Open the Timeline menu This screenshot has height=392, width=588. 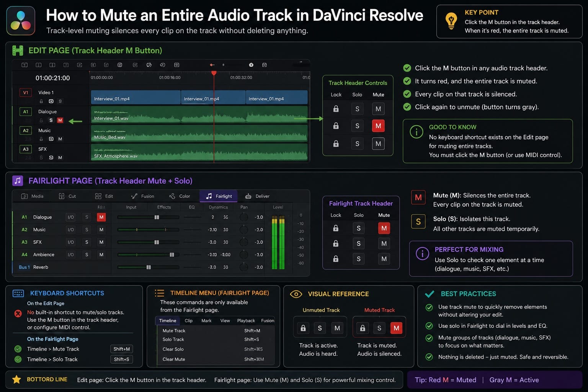tap(168, 321)
